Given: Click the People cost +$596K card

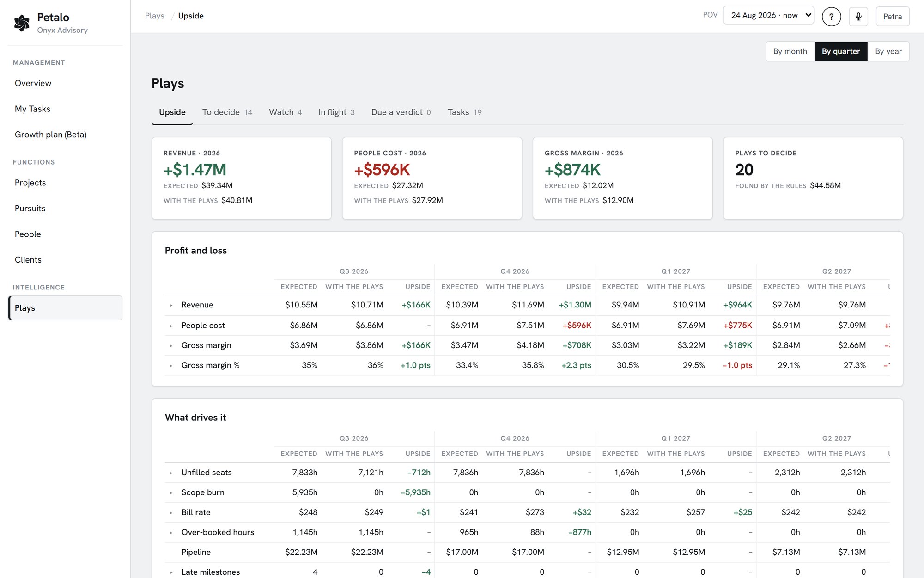Looking at the screenshot, I should point(432,178).
